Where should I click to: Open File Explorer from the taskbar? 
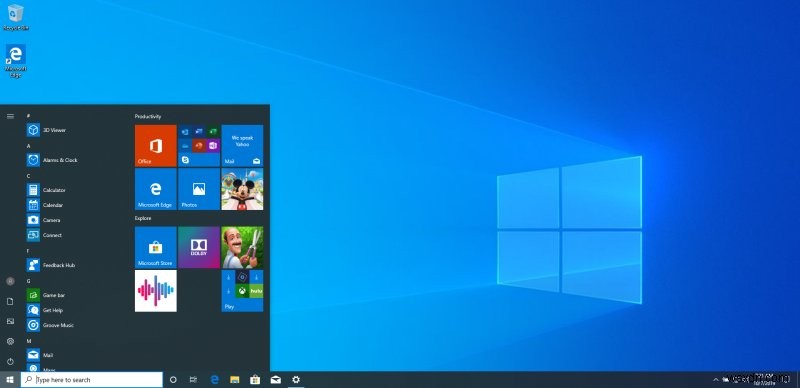pyautogui.click(x=235, y=379)
